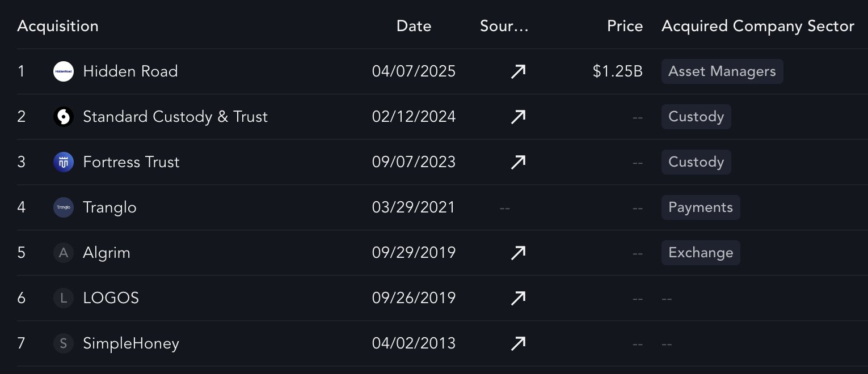The width and height of the screenshot is (868, 374).
Task: Open the LOGOS source arrow link
Action: (518, 298)
